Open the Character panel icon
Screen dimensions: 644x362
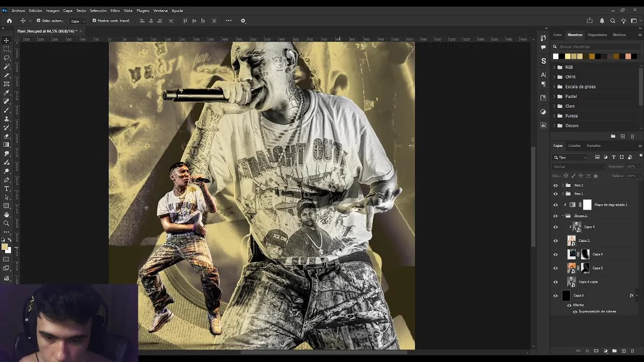543,74
